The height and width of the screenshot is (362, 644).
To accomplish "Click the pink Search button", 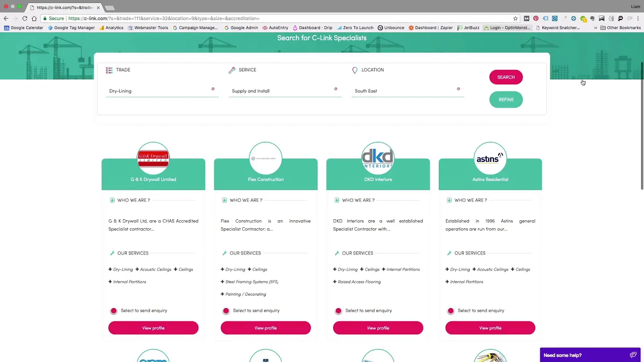I will 506,77.
